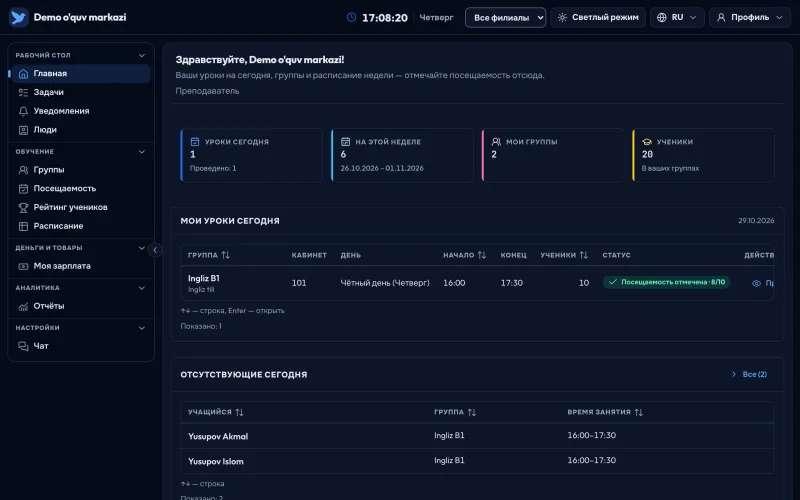Sort lessons table by Начало column arrows
Screen dimensions: 800x500
click(482, 255)
